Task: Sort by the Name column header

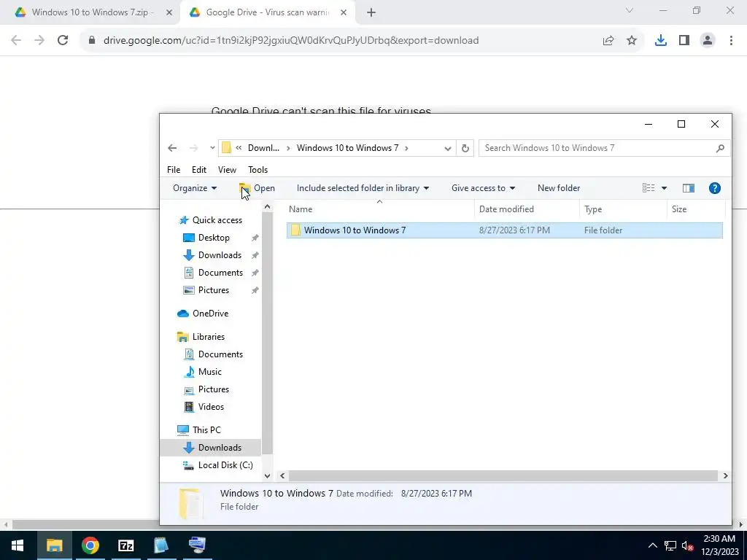Action: [x=380, y=209]
